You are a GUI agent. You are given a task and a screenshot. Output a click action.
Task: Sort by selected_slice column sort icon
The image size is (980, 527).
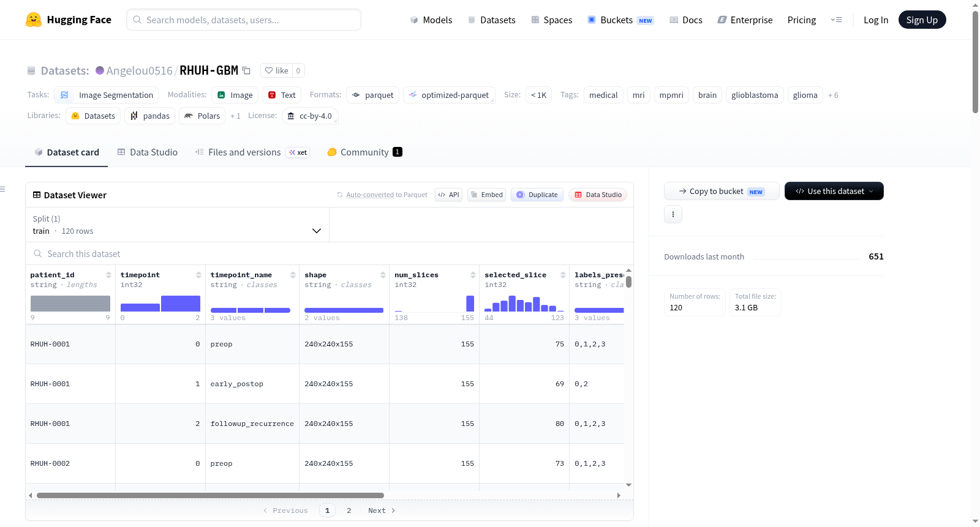coord(563,275)
